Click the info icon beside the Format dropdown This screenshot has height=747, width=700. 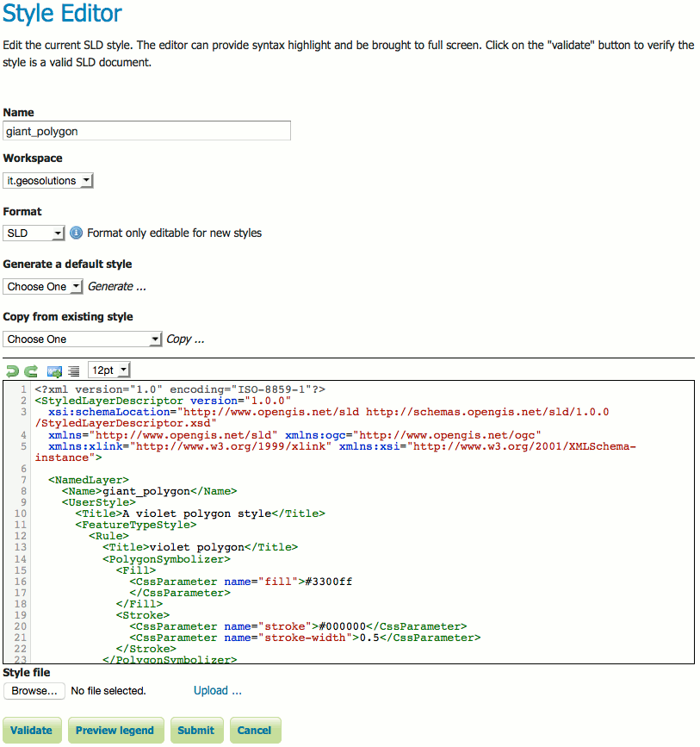[76, 232]
